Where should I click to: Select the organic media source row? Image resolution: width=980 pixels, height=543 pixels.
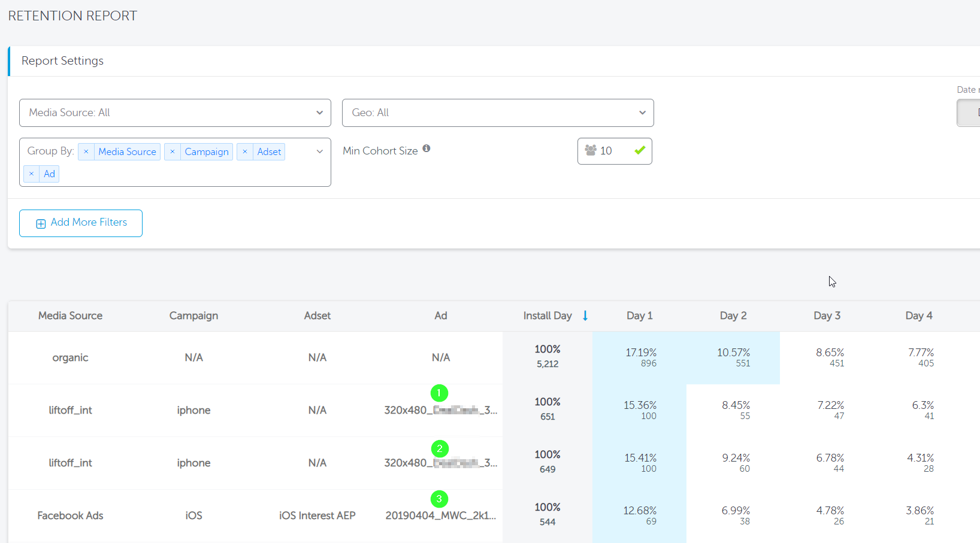[70, 358]
